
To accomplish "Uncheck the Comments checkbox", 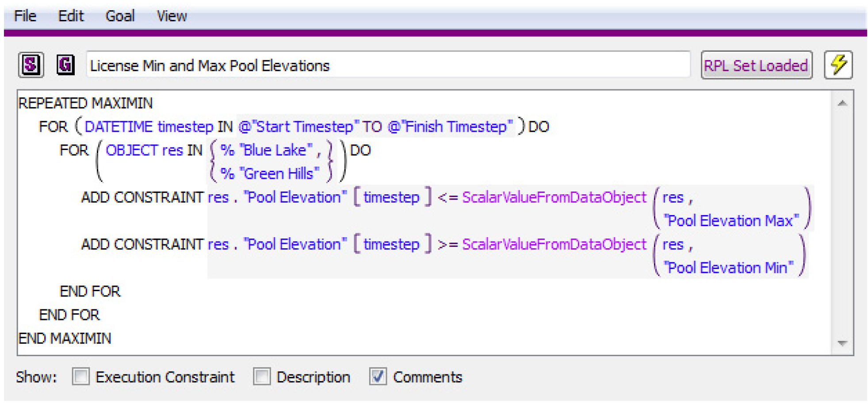I will tap(378, 377).
